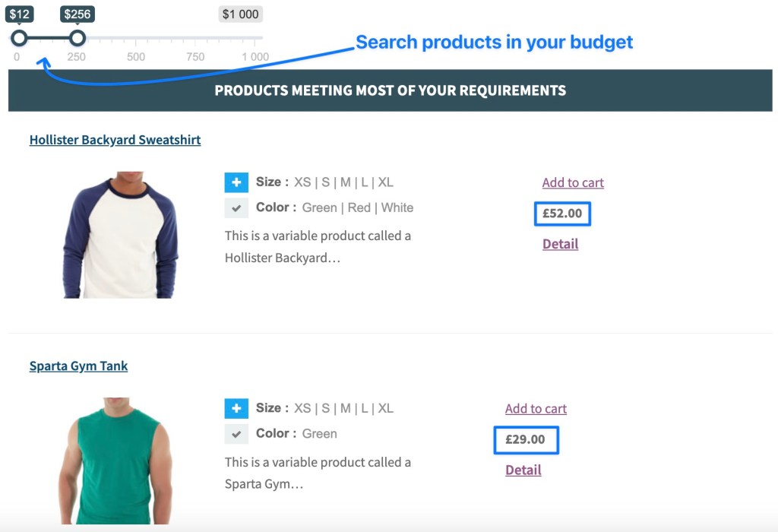View Detail for the £52.00 sweatshirt
This screenshot has width=778, height=532.
click(560, 244)
